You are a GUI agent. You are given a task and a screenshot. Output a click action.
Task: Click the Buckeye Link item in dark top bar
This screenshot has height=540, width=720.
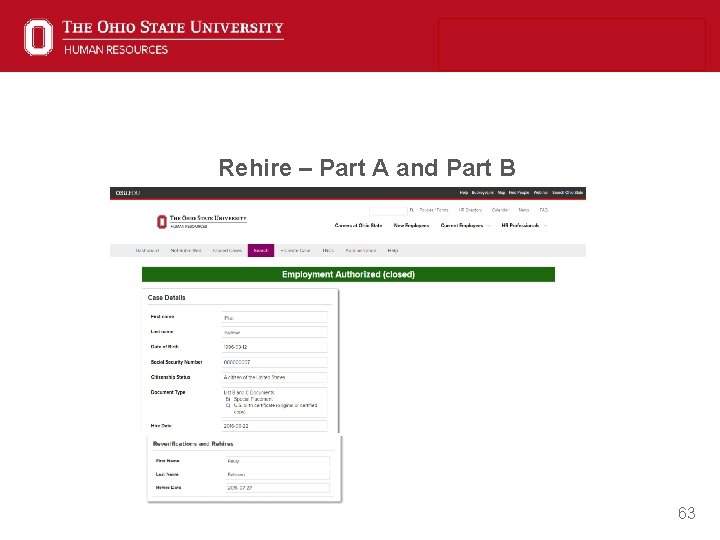tap(483, 193)
